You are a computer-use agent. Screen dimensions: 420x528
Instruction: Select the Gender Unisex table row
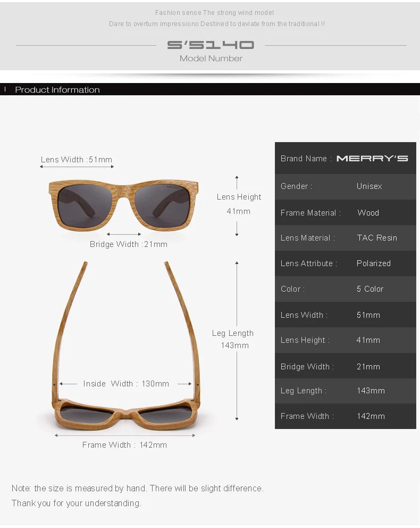click(346, 186)
